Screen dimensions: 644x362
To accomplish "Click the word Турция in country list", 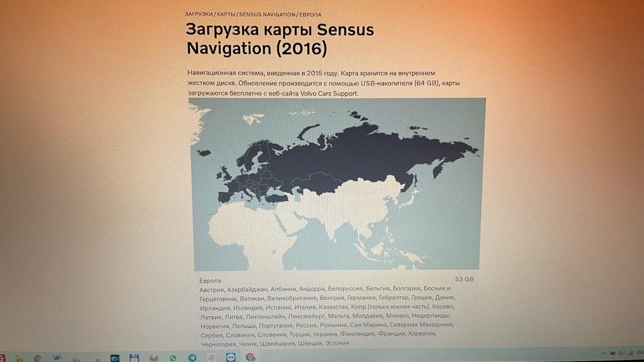I will 299,334.
